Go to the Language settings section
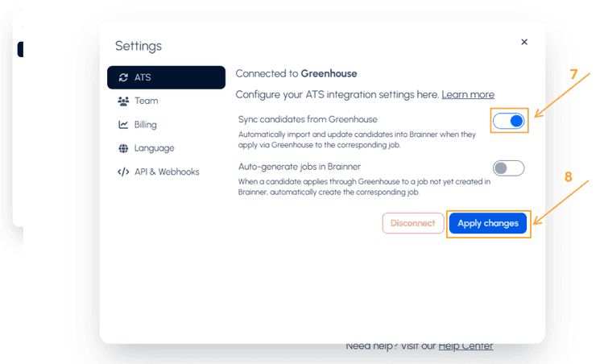The height and width of the screenshot is (364, 604). 154,148
